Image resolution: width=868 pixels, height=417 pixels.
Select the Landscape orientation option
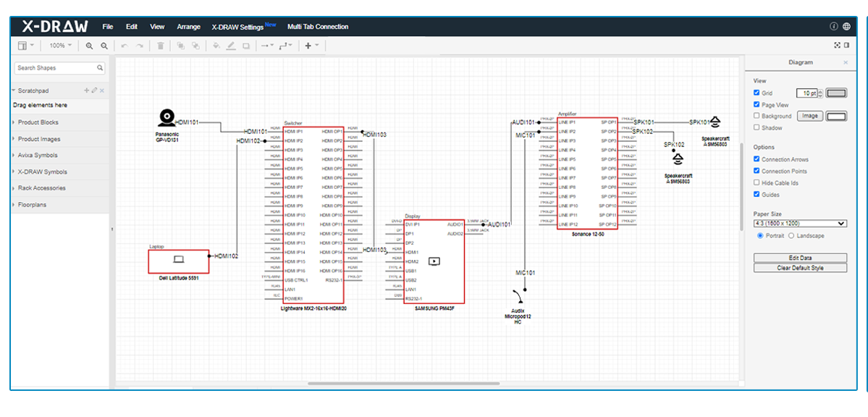(x=791, y=236)
